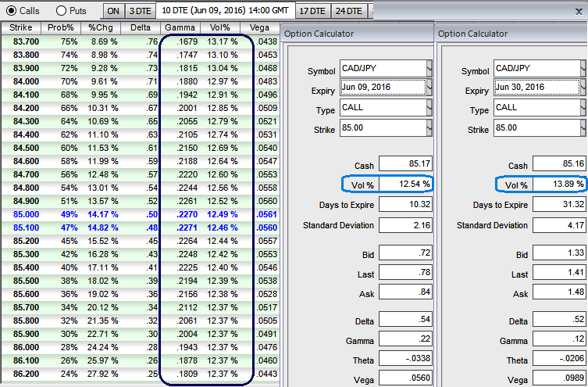Select the Calls radio button

tap(12, 11)
